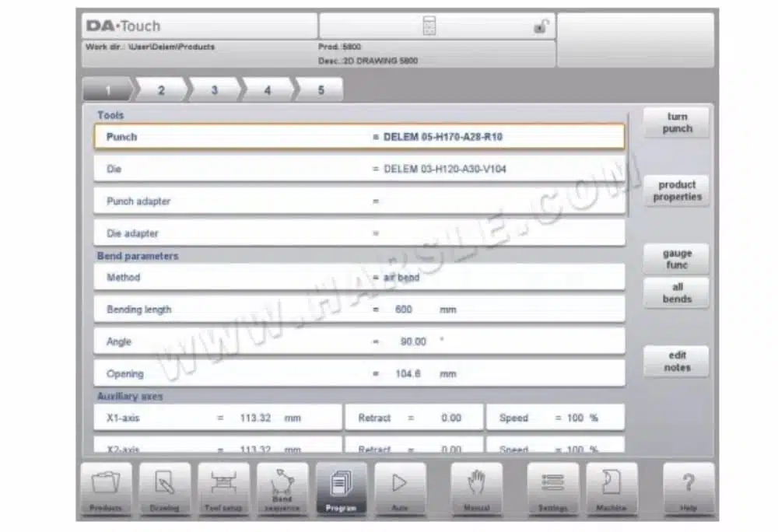Select bend step 1 tab
This screenshot has width=778, height=532.
108,89
